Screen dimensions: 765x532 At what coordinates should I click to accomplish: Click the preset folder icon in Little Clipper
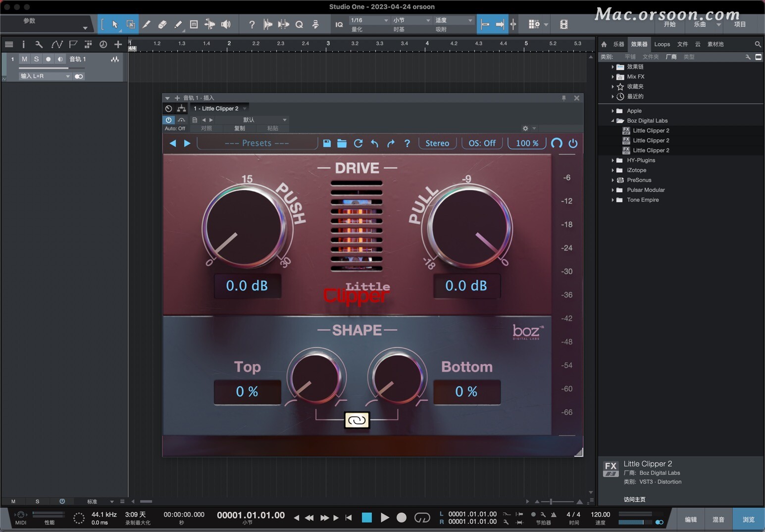pyautogui.click(x=342, y=144)
